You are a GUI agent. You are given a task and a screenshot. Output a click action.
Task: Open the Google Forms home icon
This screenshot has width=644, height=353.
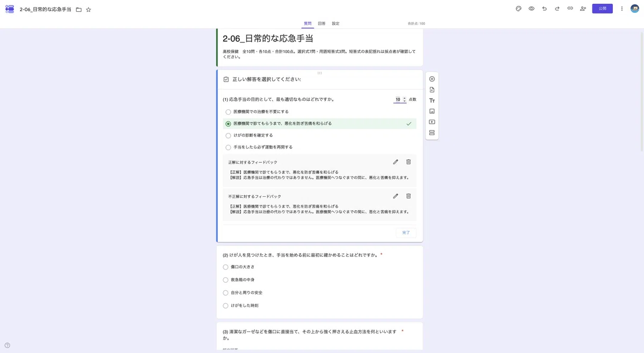(10, 9)
